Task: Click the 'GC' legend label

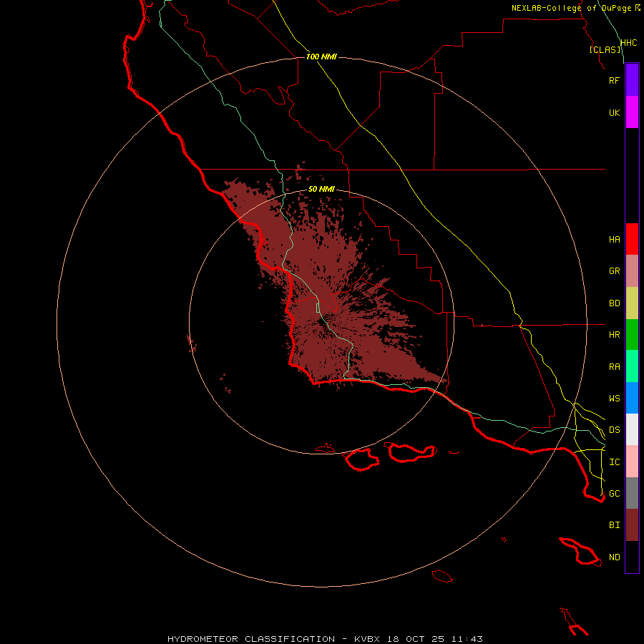Action: [x=614, y=494]
